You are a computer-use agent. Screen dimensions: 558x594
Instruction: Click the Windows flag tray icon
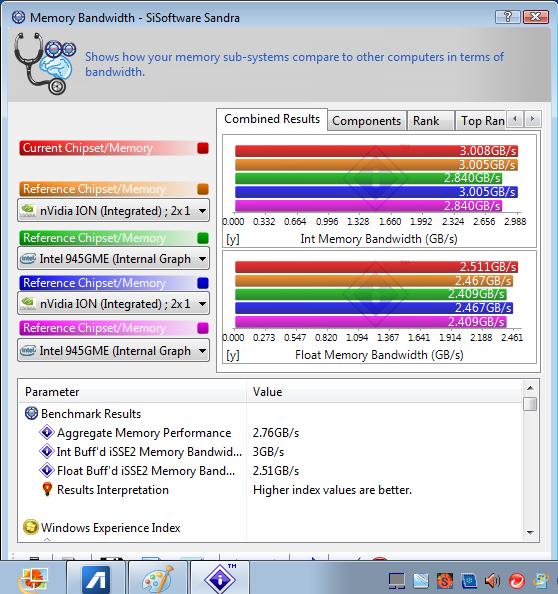541,580
